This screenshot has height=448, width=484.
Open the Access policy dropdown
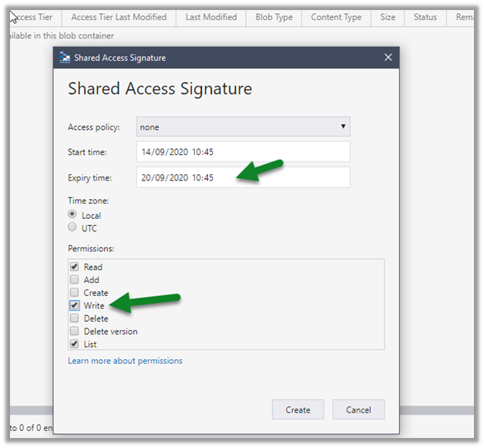(243, 127)
